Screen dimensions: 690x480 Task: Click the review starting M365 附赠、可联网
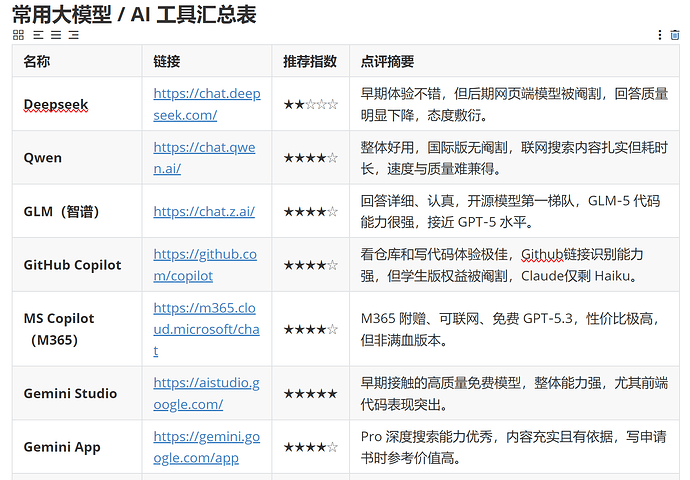[510, 329]
